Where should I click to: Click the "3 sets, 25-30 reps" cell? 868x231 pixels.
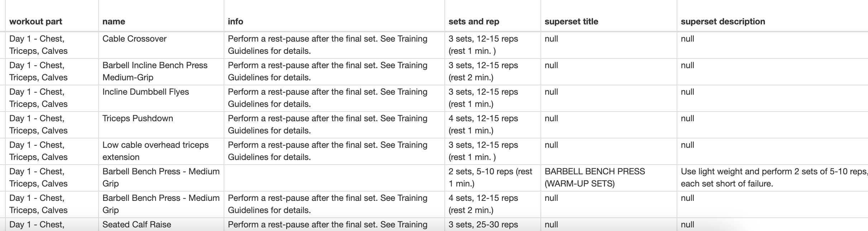[x=483, y=225]
